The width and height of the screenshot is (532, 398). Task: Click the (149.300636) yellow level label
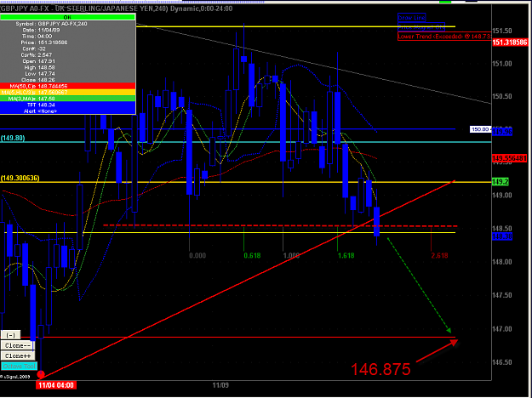coord(20,179)
